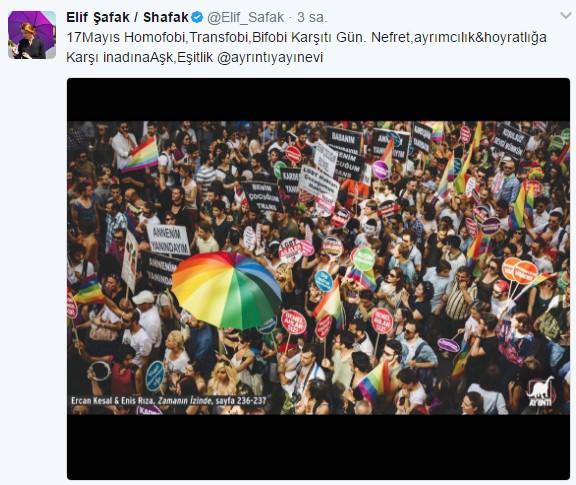Open the Elif Şafak / Shafak display name
The width and height of the screenshot is (576, 485).
pyautogui.click(x=127, y=17)
